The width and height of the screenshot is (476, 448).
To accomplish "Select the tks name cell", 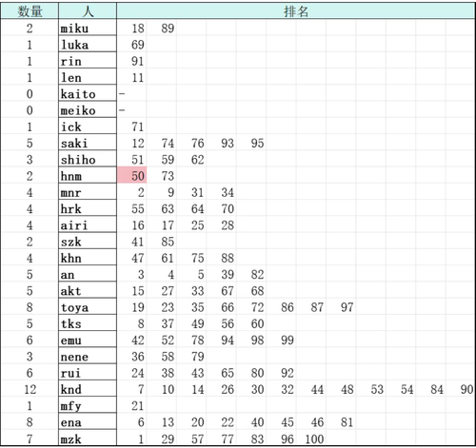I will (x=88, y=323).
